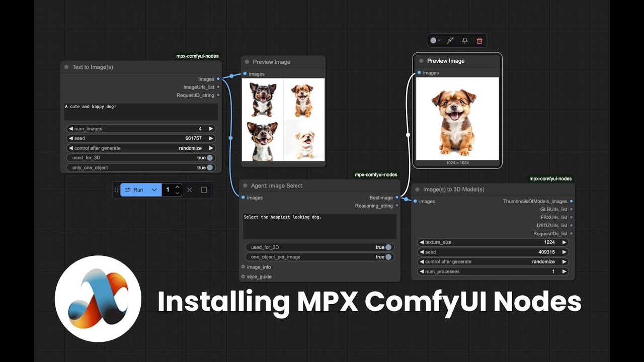
Task: Click 'Select the happiest looking dog.' text field
Action: pos(319,226)
